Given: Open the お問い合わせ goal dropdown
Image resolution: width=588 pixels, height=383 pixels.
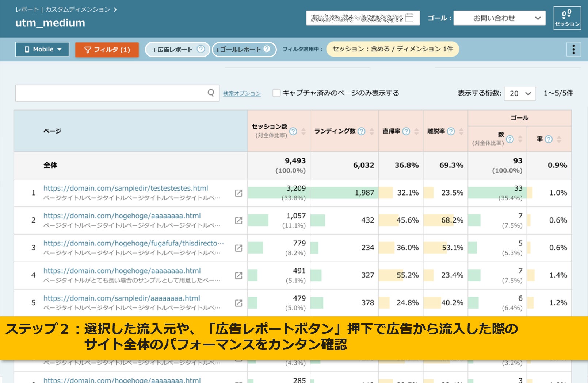Looking at the screenshot, I should [x=499, y=18].
